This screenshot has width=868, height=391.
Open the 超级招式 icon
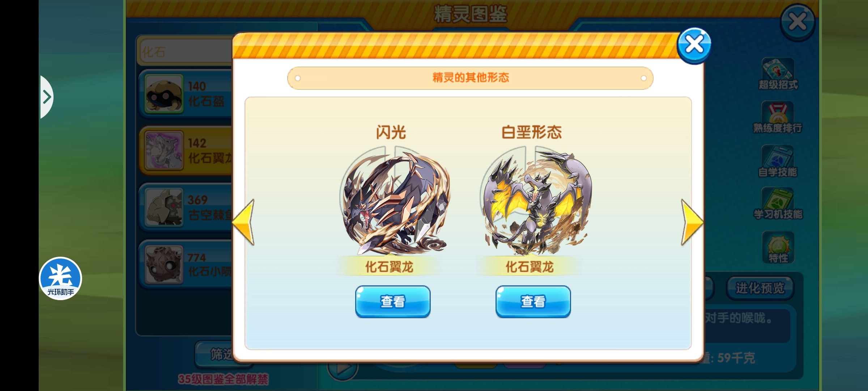(x=778, y=74)
